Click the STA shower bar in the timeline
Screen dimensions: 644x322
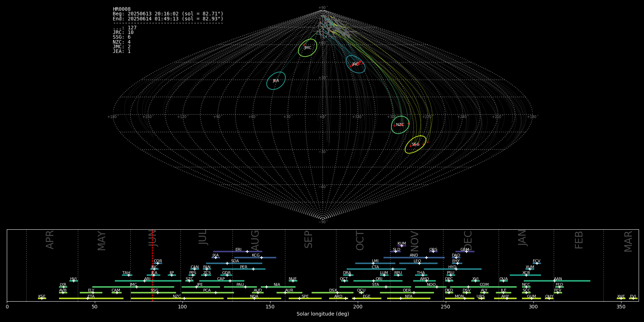click(x=375, y=287)
